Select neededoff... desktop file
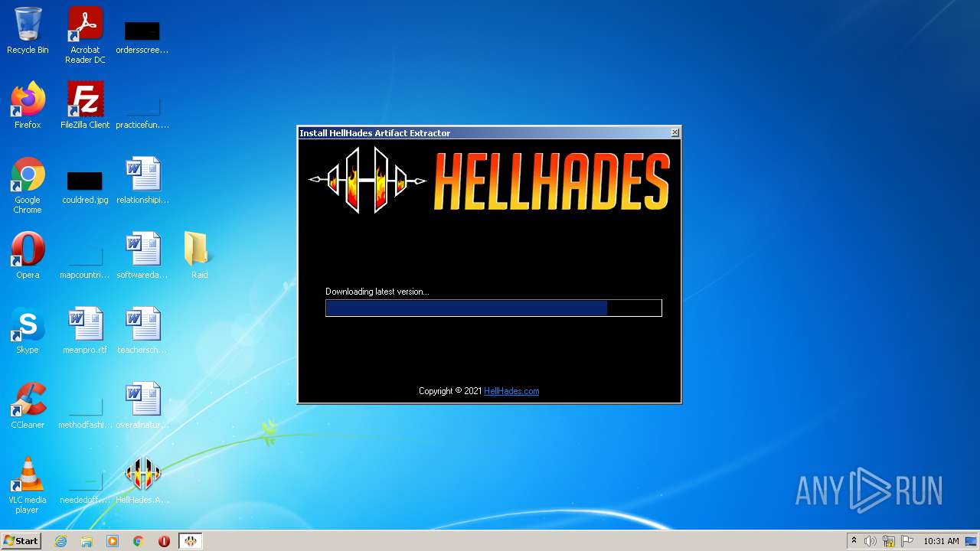Image resolution: width=980 pixels, height=551 pixels. [x=85, y=487]
